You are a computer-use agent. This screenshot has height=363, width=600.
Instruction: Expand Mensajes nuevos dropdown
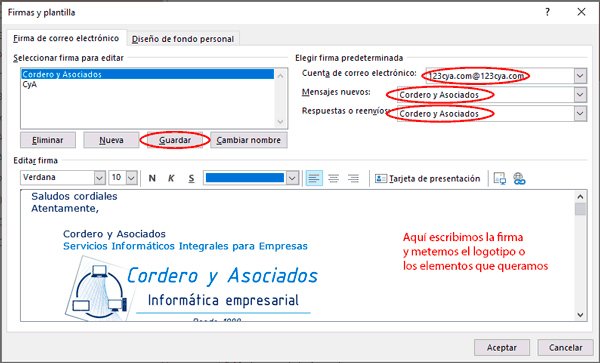(x=580, y=94)
